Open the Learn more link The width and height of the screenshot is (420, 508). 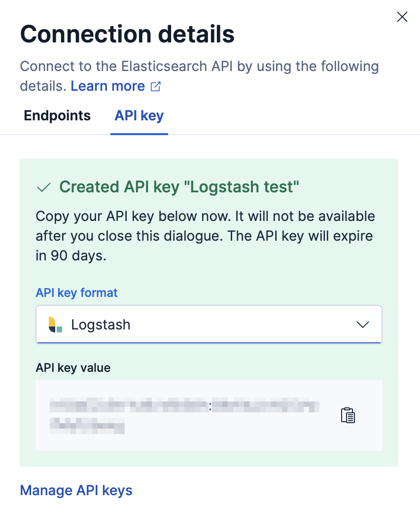pos(107,86)
